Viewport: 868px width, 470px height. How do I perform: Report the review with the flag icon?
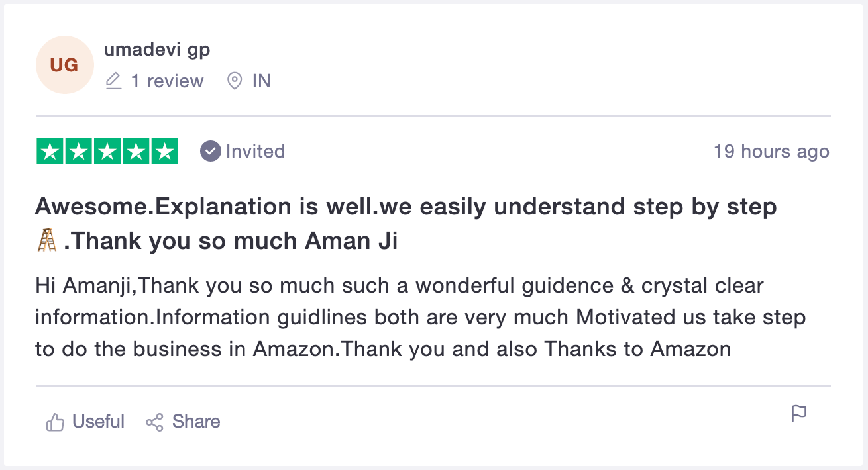point(799,413)
